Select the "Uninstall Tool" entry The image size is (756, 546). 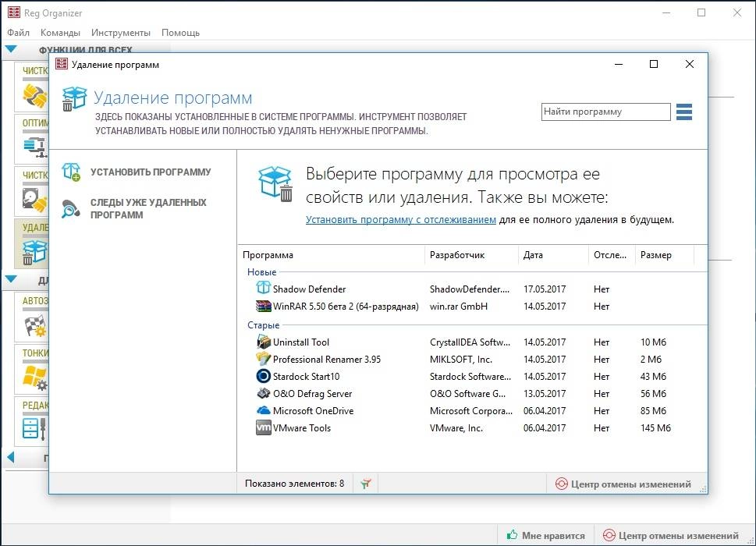301,342
